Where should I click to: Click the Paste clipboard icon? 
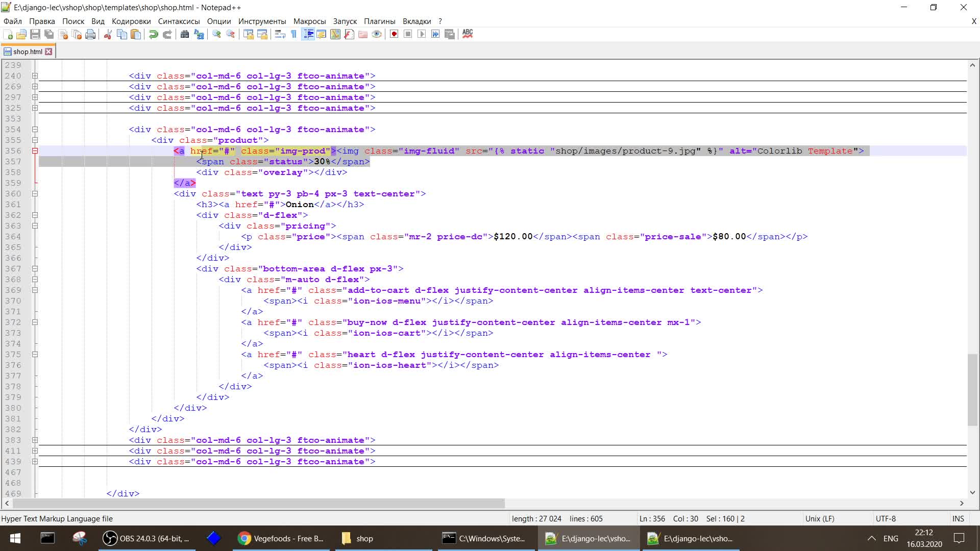click(136, 34)
